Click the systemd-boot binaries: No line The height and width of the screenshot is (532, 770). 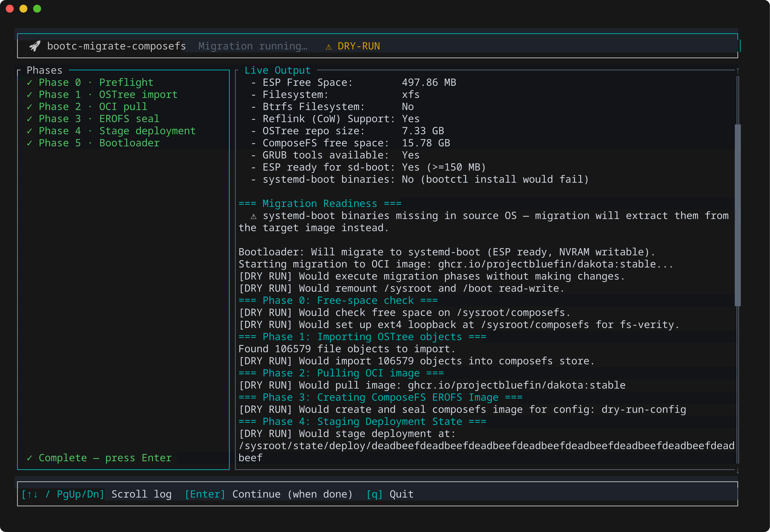(x=420, y=179)
